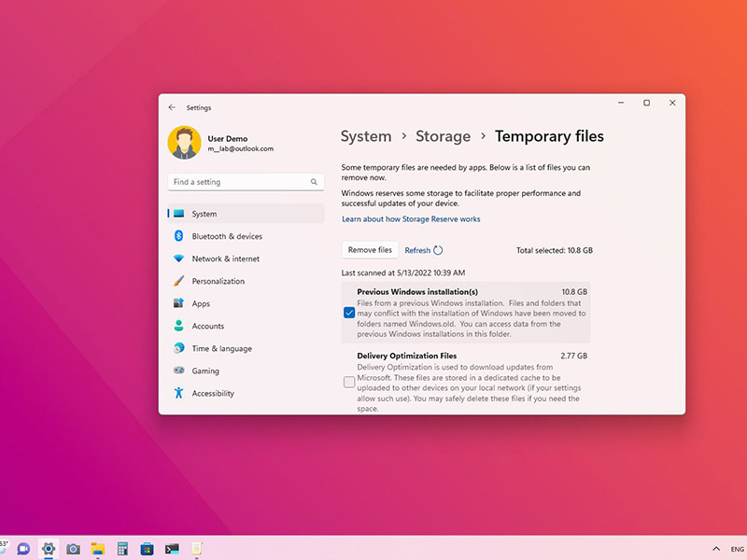
Task: Open Learn about how Storage Reserve works
Action: coord(411,219)
